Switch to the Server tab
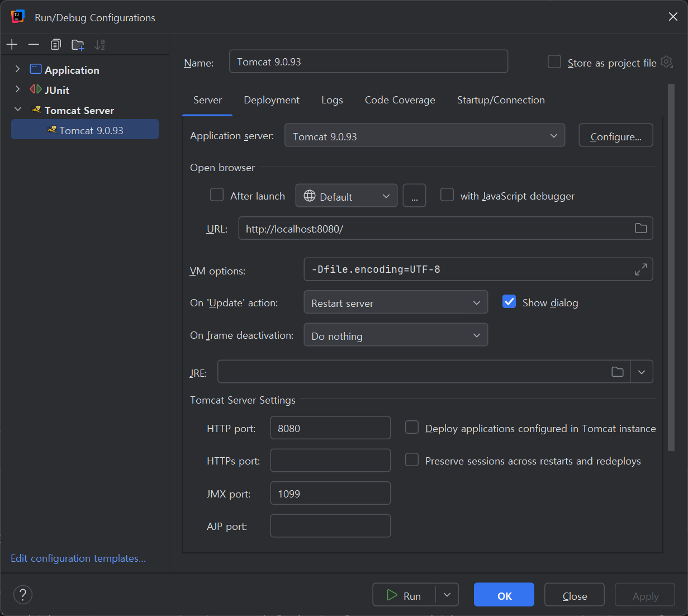688x616 pixels. tap(207, 100)
